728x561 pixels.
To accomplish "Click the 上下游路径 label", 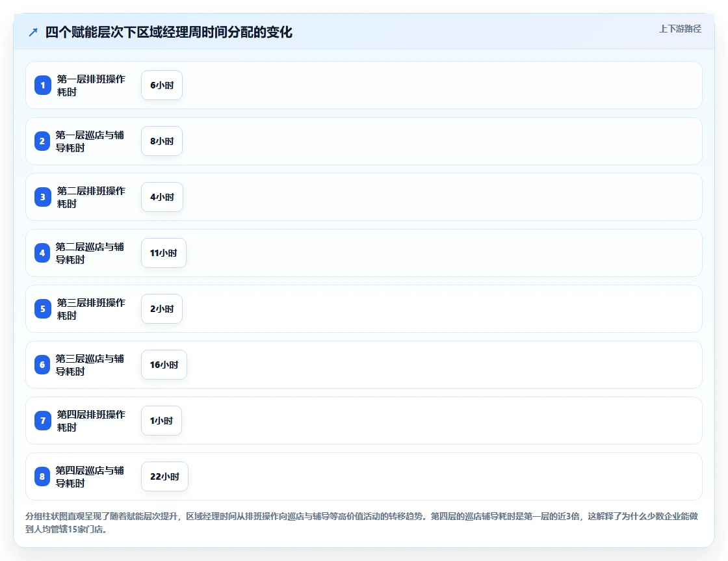I will 680,29.
